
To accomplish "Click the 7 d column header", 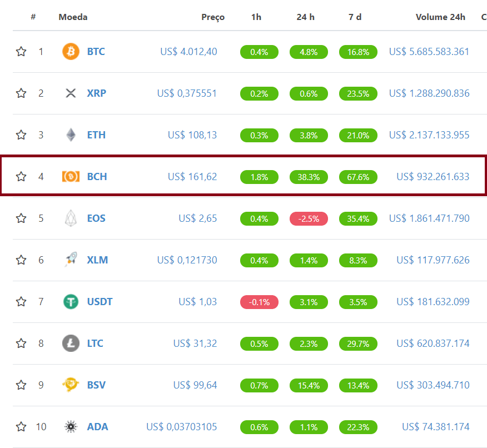I will tap(355, 17).
